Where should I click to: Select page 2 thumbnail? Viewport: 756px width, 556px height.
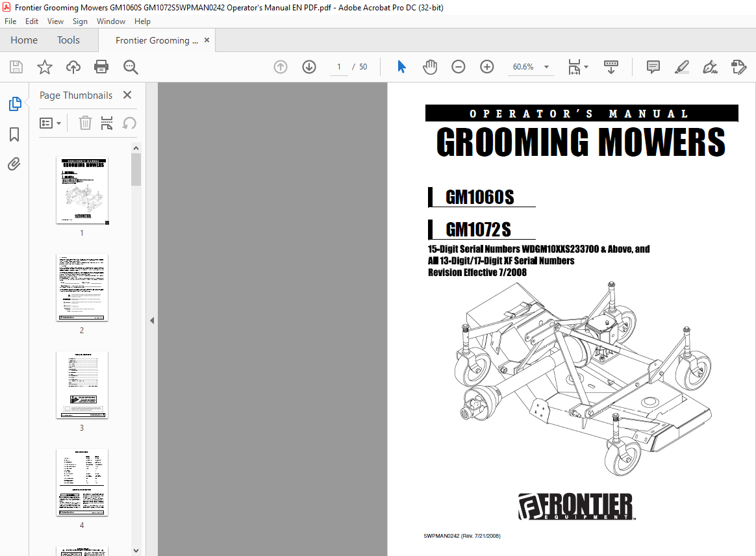click(x=82, y=287)
